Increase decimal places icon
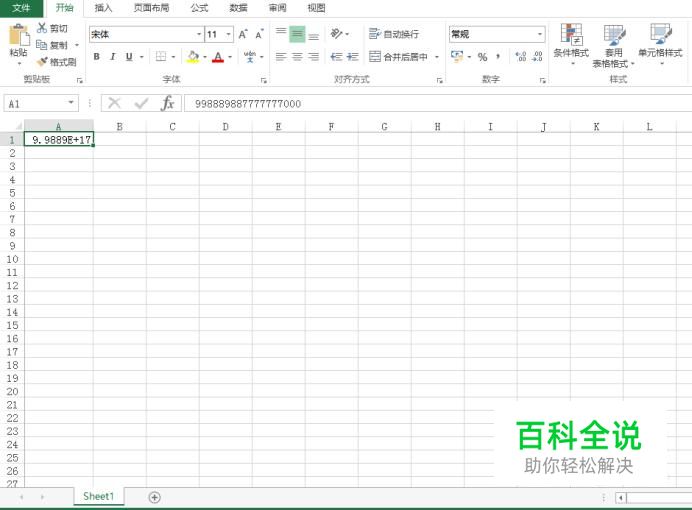This screenshot has height=510, width=692. point(521,56)
